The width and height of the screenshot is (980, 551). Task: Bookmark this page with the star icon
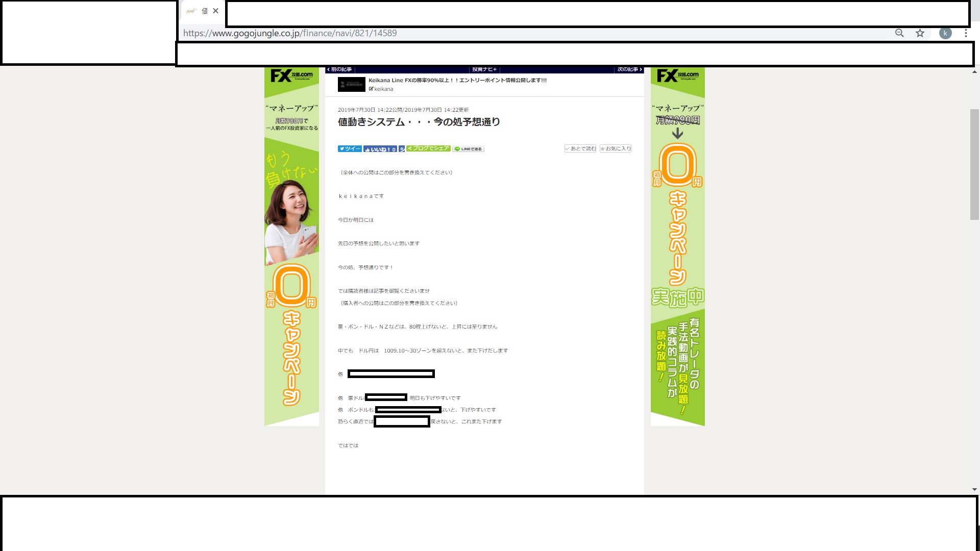tap(920, 33)
